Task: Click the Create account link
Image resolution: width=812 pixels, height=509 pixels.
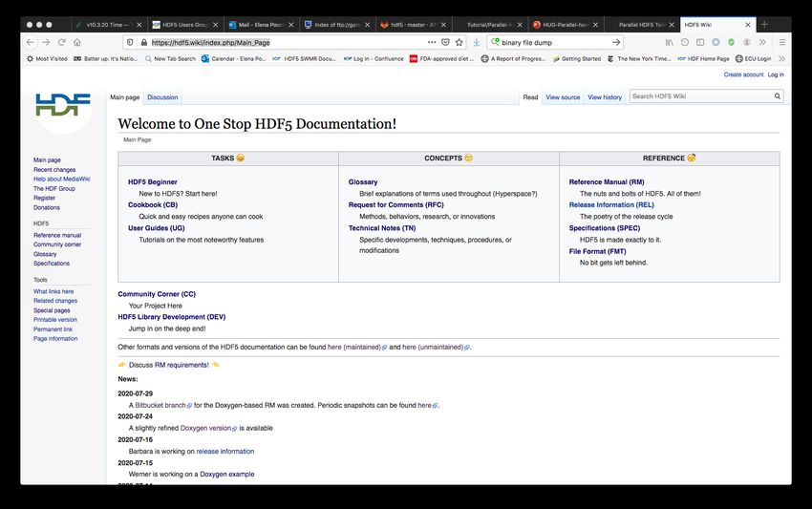Action: pyautogui.click(x=743, y=74)
